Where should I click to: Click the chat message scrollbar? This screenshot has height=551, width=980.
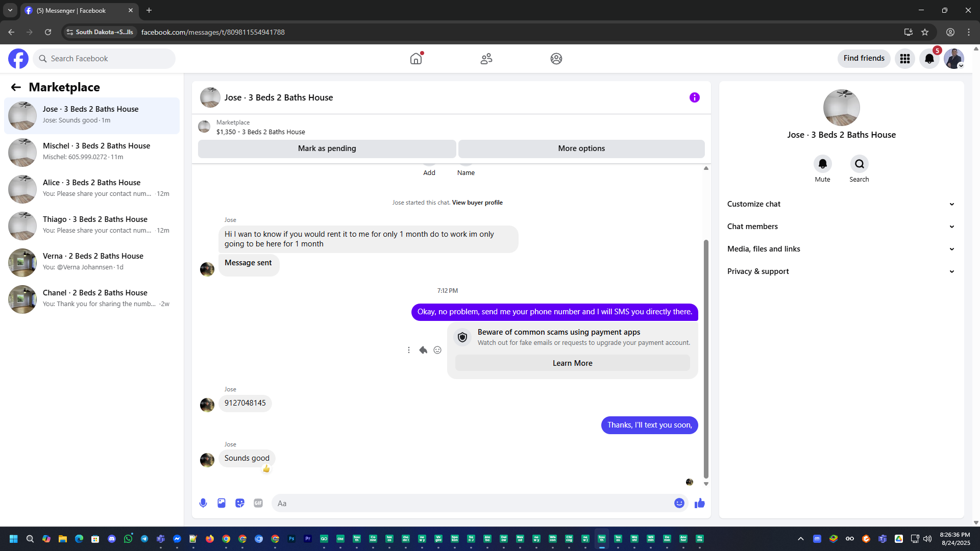point(706,357)
